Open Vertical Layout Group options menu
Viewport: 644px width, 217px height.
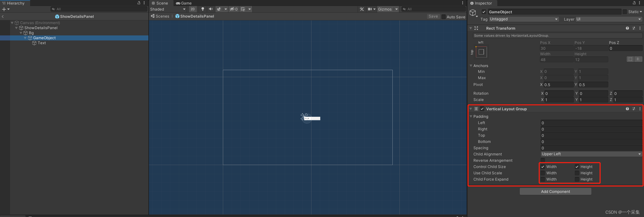tap(640, 109)
